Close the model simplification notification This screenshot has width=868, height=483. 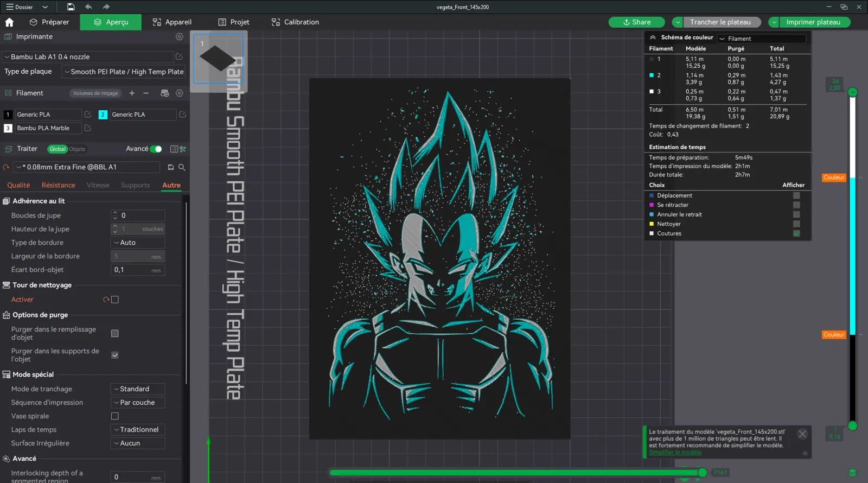tap(802, 434)
